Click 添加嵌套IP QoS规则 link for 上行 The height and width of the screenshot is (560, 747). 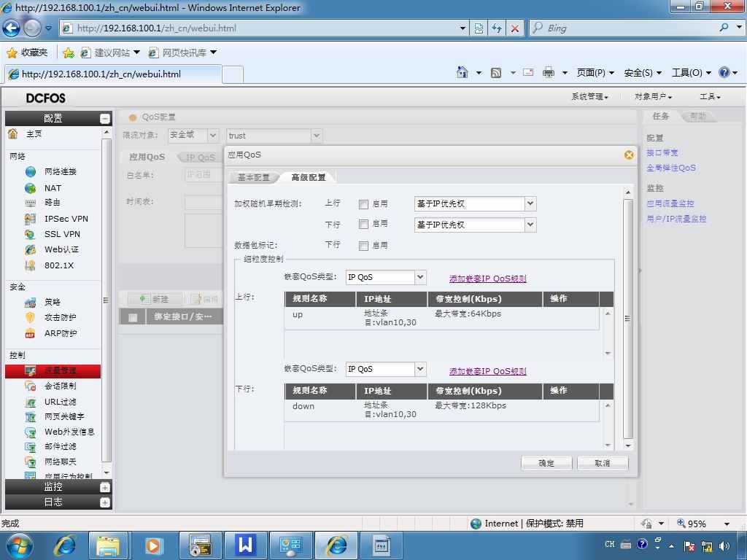click(488, 279)
